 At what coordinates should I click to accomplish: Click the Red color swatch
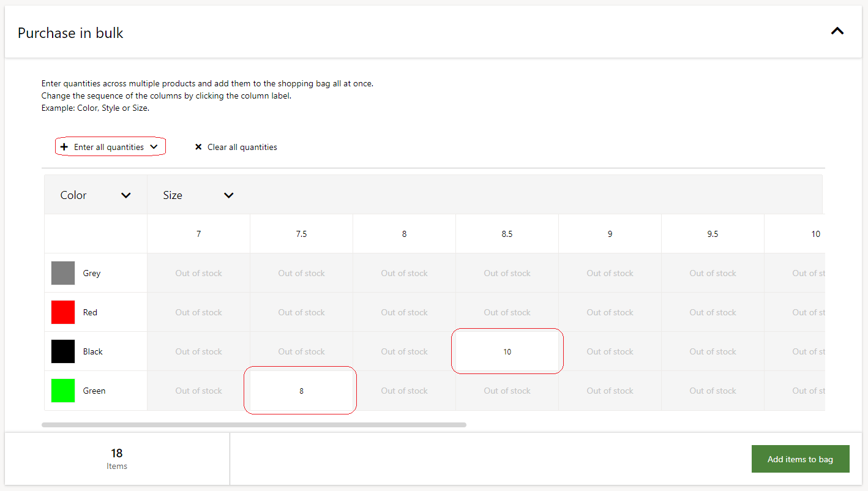click(x=63, y=312)
